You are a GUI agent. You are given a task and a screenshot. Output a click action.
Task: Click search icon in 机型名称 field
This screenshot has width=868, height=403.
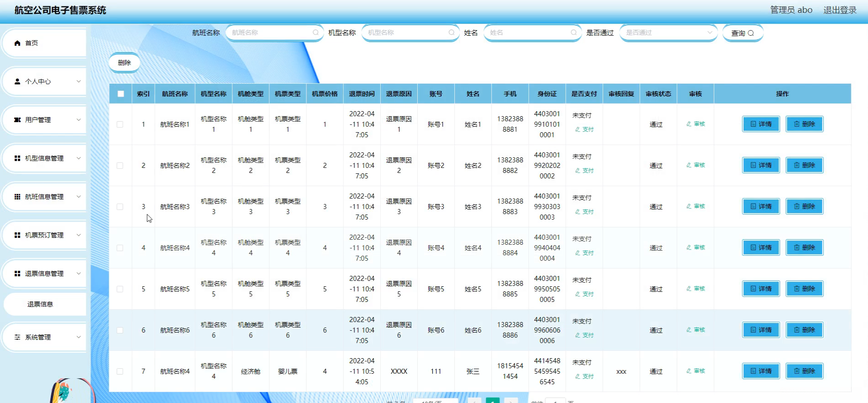[x=452, y=32]
